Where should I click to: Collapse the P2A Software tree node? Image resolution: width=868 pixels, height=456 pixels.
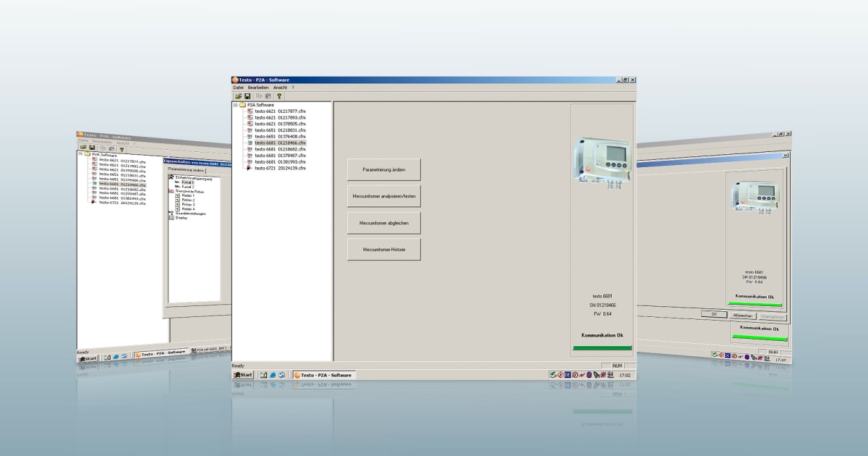[x=234, y=104]
